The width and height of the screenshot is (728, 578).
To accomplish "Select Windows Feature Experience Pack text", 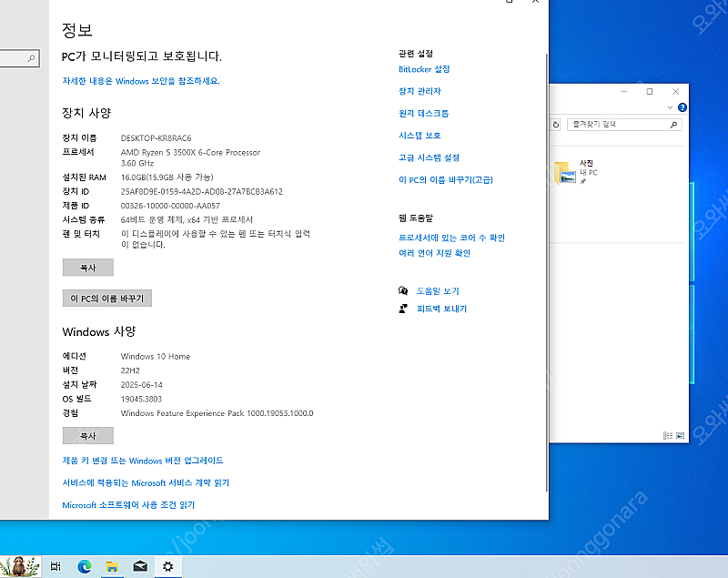I will [217, 413].
